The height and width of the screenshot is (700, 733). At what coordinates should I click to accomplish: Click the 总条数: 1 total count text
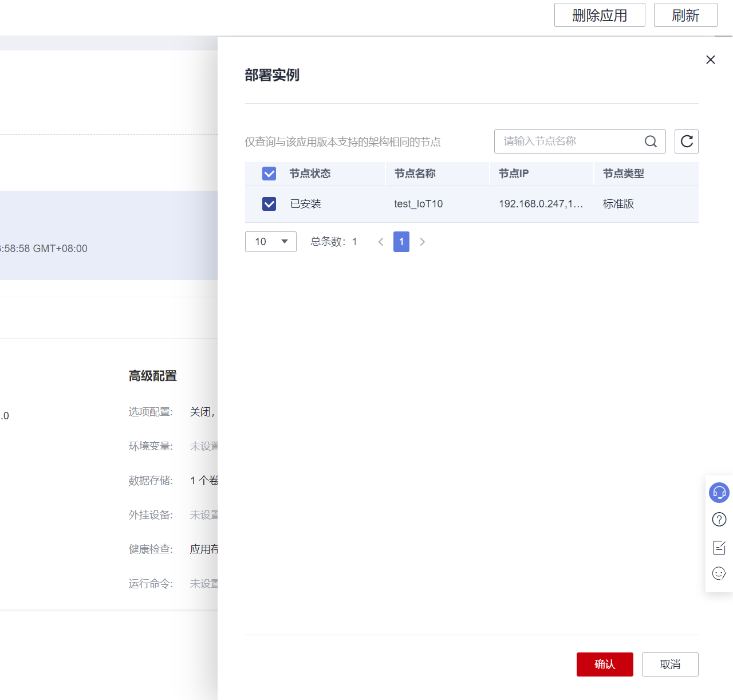pos(334,242)
